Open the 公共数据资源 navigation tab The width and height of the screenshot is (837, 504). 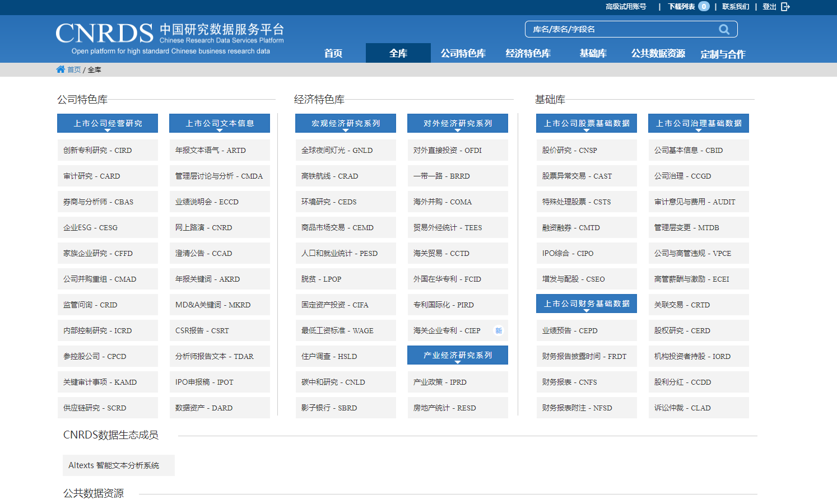pos(658,53)
